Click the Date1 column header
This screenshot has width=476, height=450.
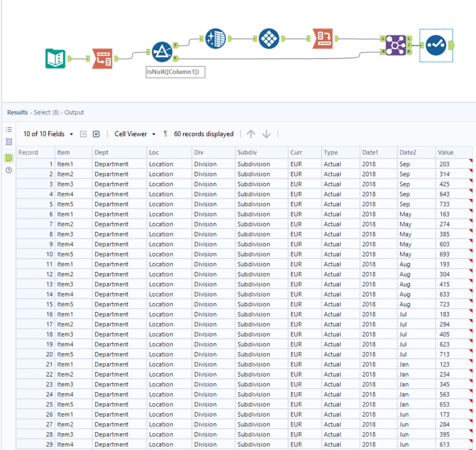point(378,152)
